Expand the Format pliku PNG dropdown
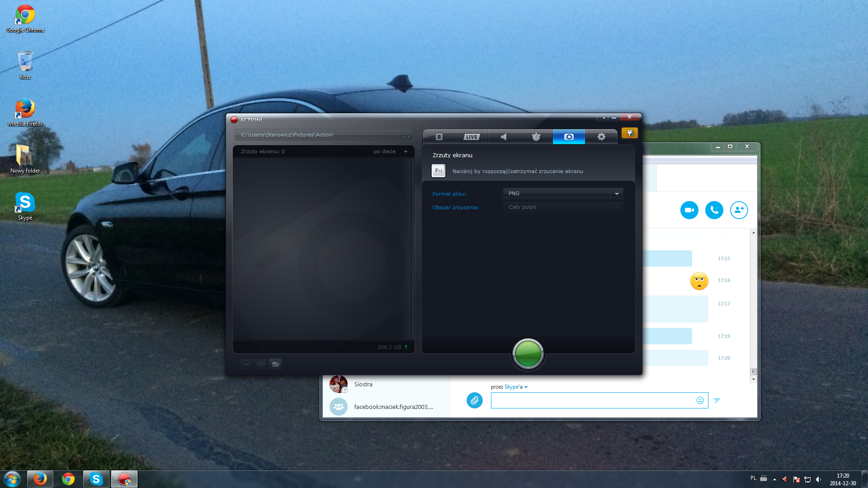This screenshot has height=488, width=868. (x=563, y=193)
